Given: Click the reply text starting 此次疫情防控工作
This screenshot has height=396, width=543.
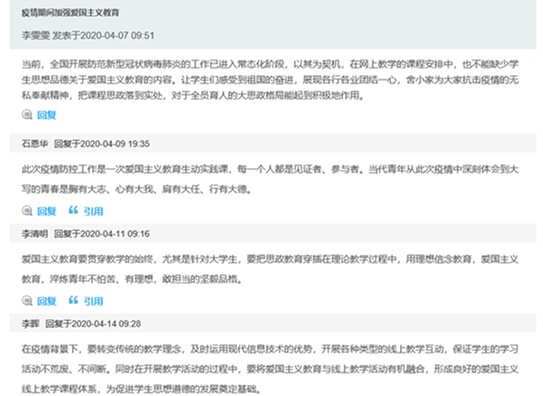Looking at the screenshot, I should [x=270, y=179].
